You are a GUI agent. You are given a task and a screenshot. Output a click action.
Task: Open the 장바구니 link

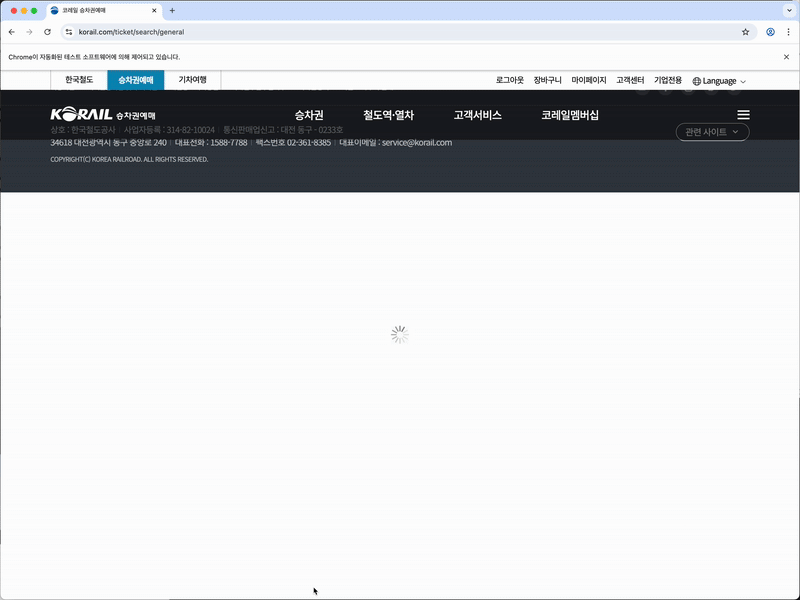click(548, 80)
